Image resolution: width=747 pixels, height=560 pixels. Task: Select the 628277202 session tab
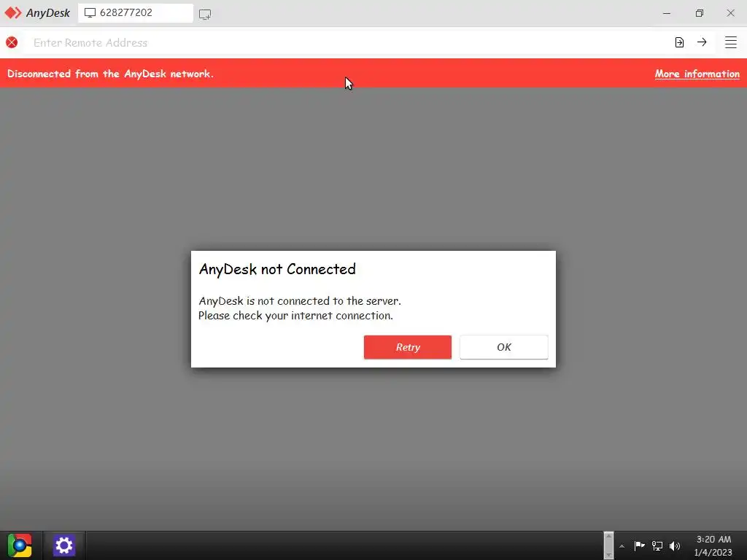click(136, 13)
